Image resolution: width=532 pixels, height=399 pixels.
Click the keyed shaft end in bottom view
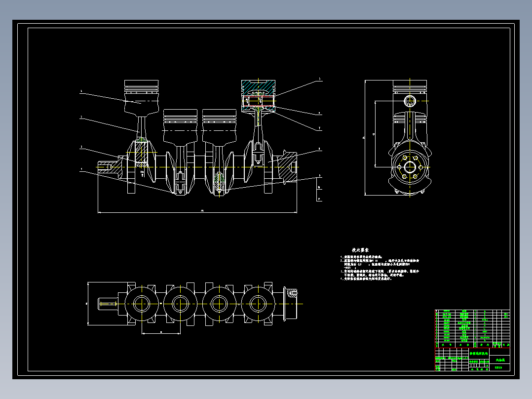(x=108, y=304)
